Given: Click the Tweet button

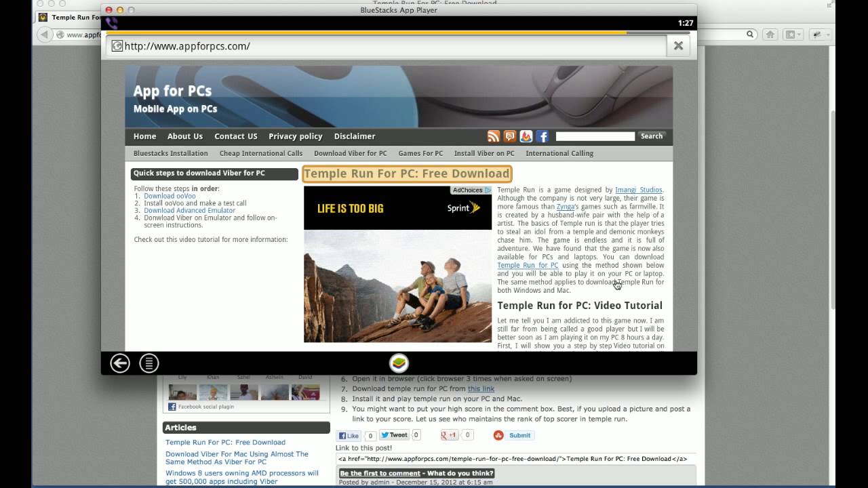Looking at the screenshot, I should pyautogui.click(x=394, y=435).
